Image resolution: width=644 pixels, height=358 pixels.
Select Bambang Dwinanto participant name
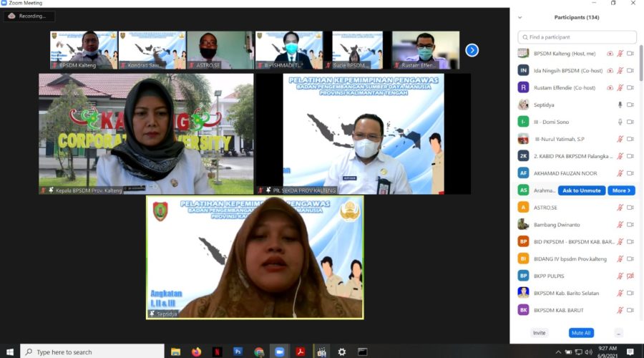pyautogui.click(x=557, y=225)
